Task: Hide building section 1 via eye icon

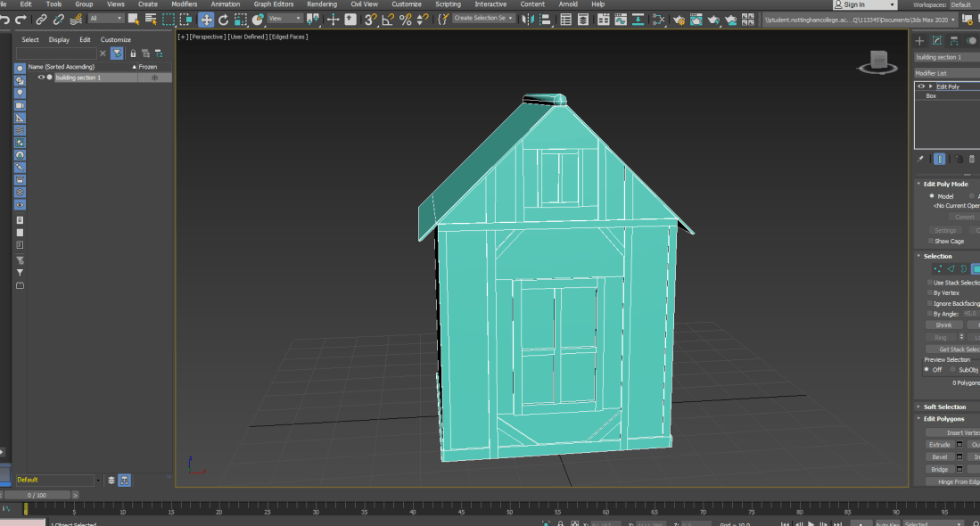Action: click(41, 78)
